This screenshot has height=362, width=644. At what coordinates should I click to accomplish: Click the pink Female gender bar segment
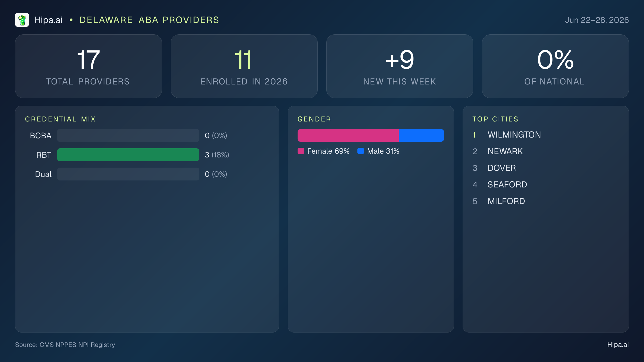348,135
